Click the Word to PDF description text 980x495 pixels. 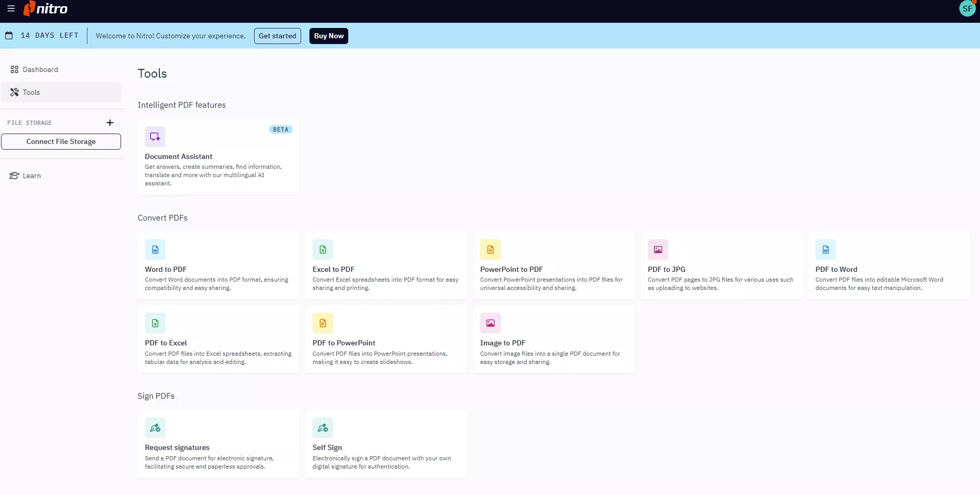pyautogui.click(x=216, y=284)
